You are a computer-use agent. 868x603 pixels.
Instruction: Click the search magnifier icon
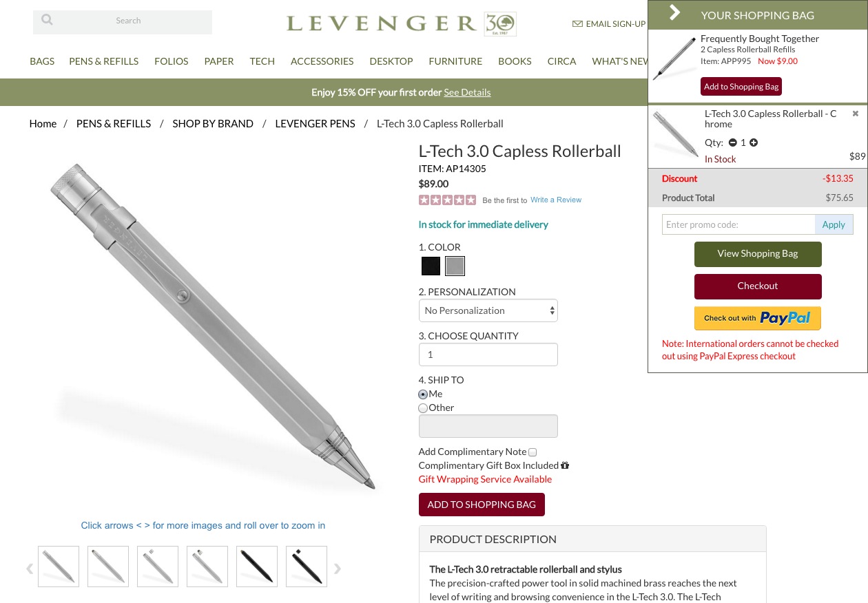pos(47,20)
